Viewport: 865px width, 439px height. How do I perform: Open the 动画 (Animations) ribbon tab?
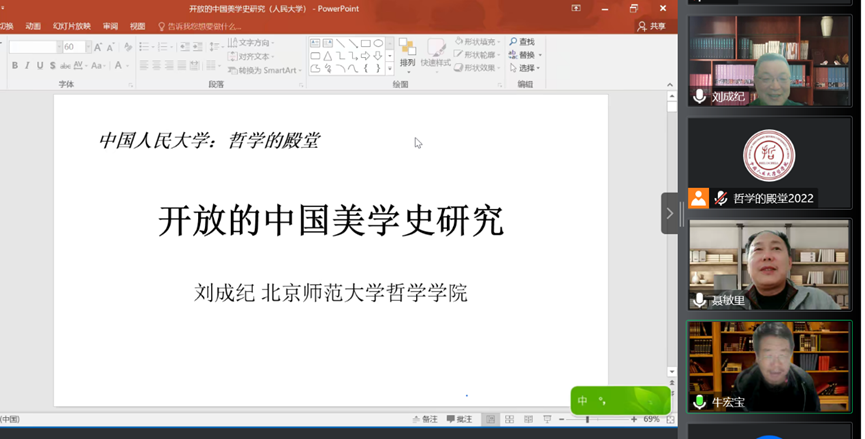tap(33, 26)
